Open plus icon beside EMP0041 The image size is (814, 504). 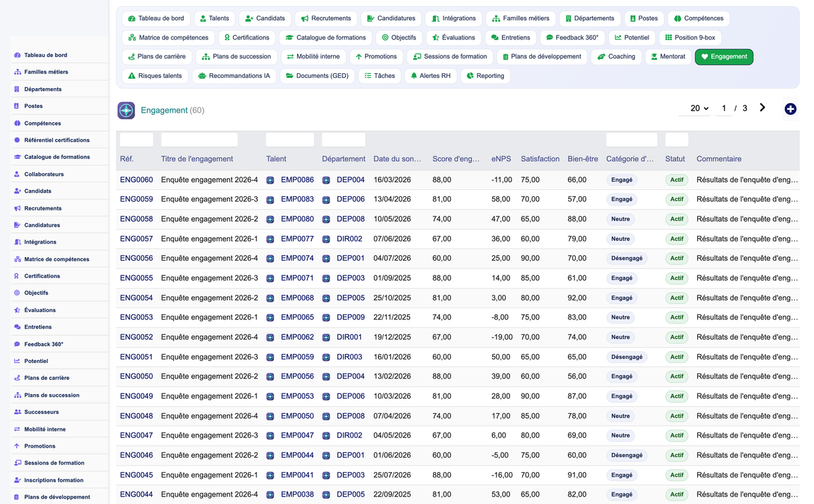coord(270,476)
